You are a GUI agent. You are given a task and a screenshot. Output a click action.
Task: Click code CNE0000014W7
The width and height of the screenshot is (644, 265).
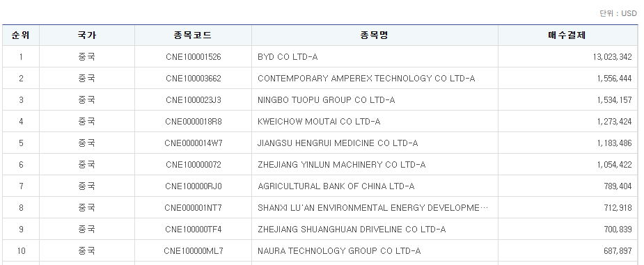tap(193, 143)
